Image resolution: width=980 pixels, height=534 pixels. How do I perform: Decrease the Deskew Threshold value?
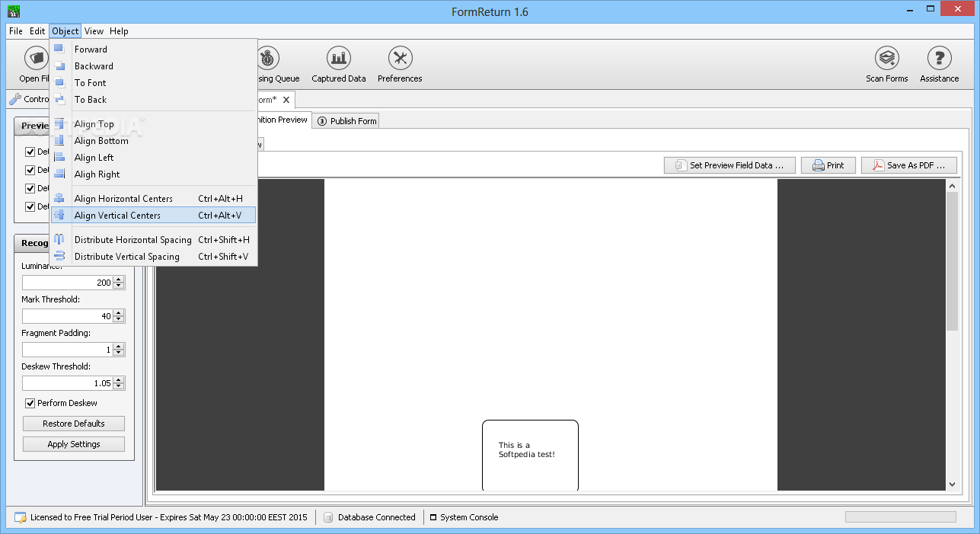119,386
